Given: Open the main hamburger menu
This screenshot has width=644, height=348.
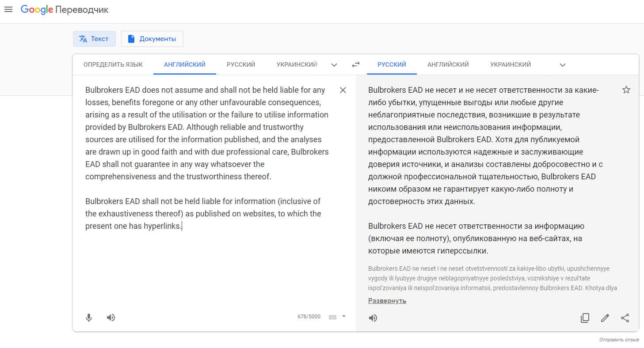Looking at the screenshot, I should [x=8, y=10].
